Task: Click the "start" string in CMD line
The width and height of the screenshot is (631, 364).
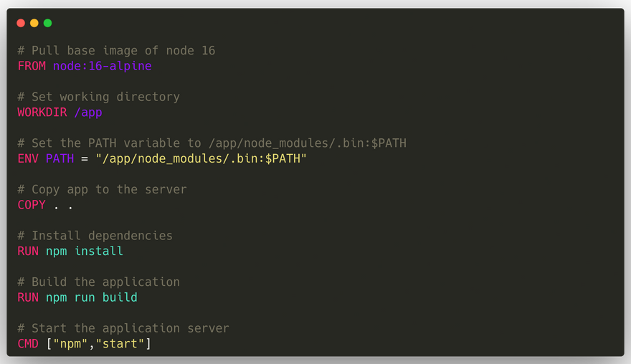Action: click(123, 344)
